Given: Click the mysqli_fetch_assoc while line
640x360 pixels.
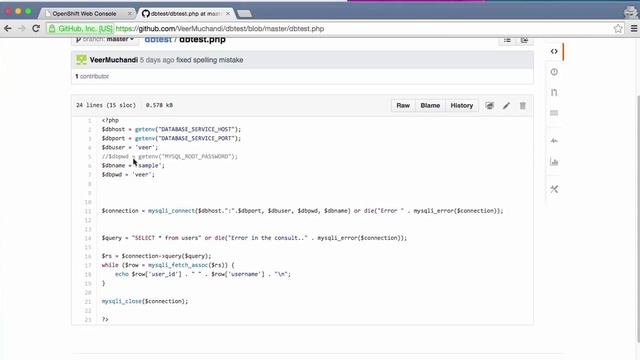Looking at the screenshot, I should [168, 265].
